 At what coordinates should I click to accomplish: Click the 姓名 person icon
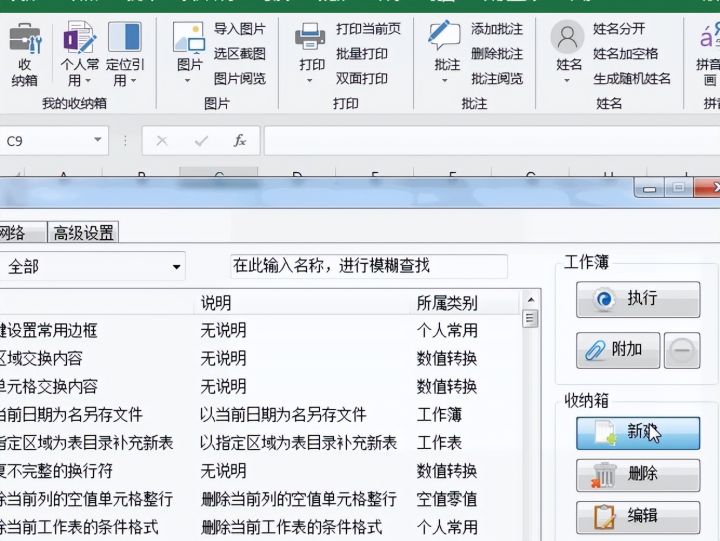point(568,36)
